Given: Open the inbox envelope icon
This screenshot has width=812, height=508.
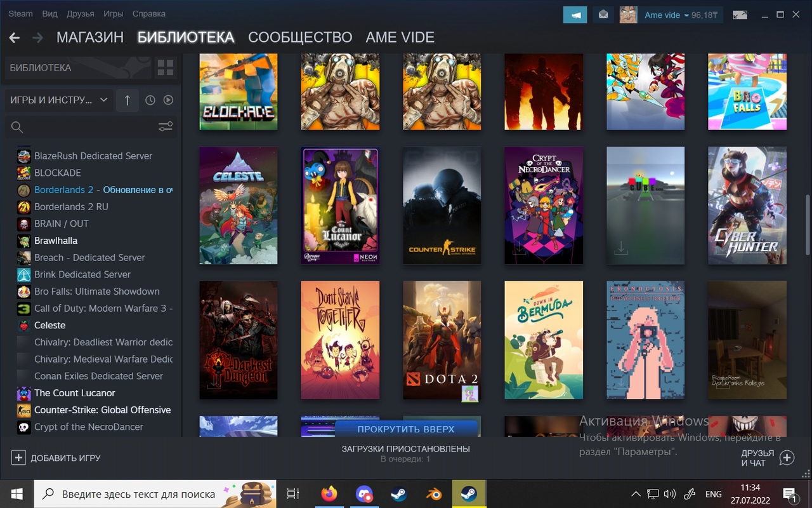Looking at the screenshot, I should coord(603,15).
